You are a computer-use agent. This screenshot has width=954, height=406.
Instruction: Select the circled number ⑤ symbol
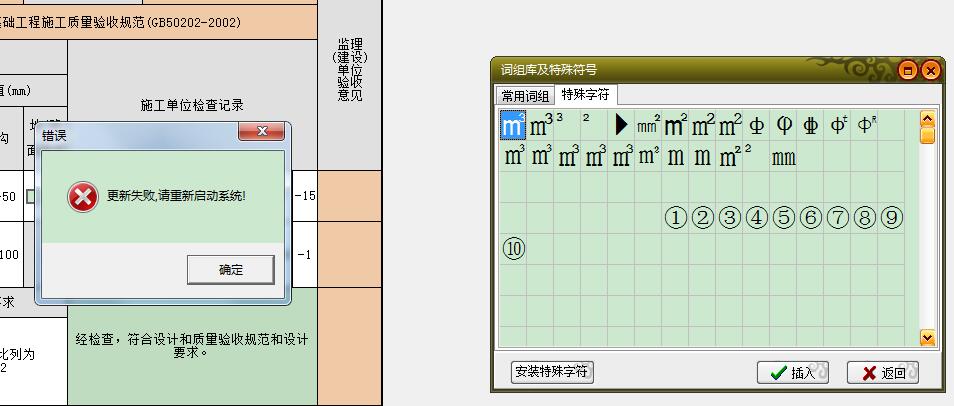(x=784, y=217)
